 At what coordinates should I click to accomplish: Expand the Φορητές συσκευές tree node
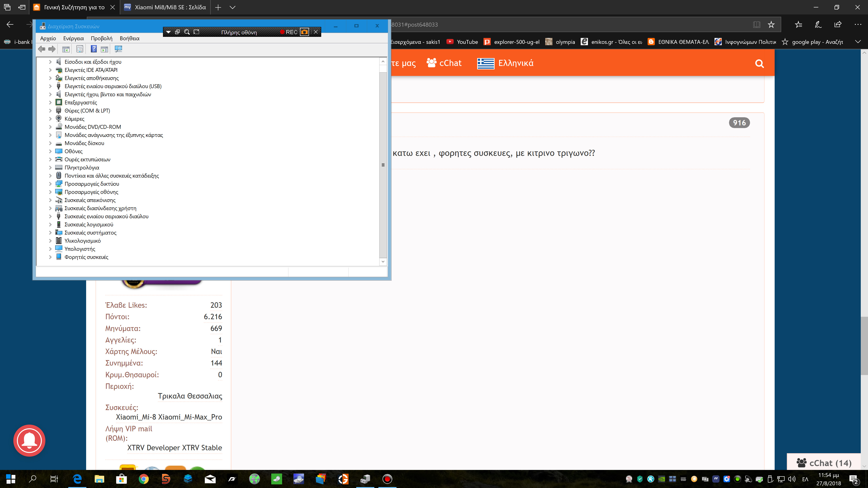click(50, 257)
